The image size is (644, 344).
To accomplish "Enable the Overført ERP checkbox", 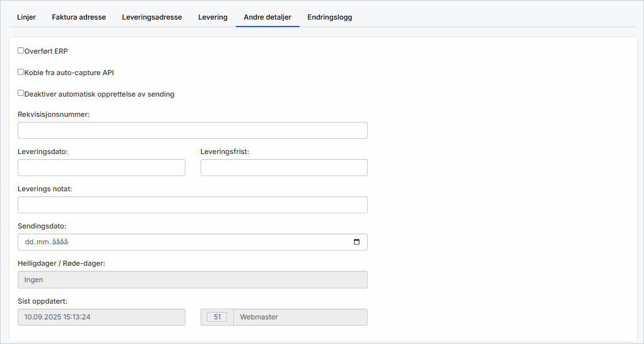I will click(21, 50).
